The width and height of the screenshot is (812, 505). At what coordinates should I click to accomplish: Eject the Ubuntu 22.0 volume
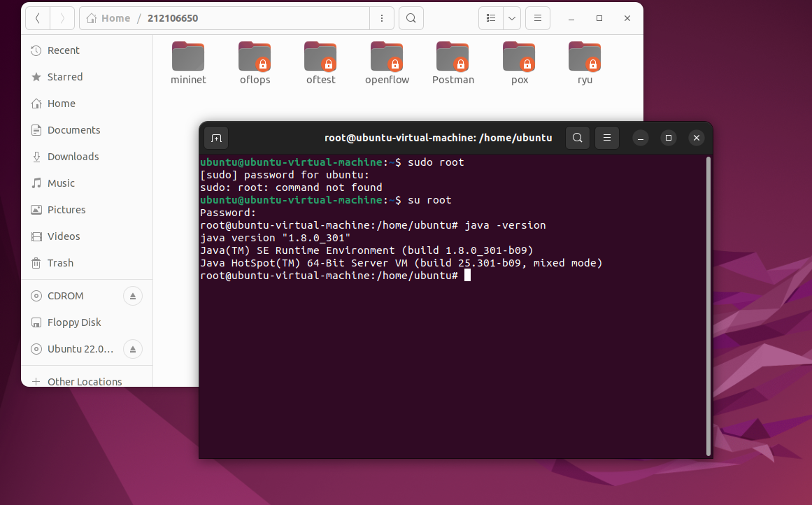(133, 349)
